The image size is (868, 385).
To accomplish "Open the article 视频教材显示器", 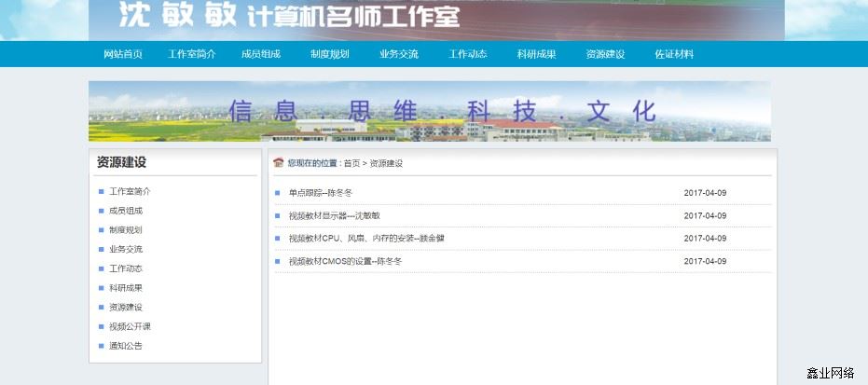I will pos(335,215).
